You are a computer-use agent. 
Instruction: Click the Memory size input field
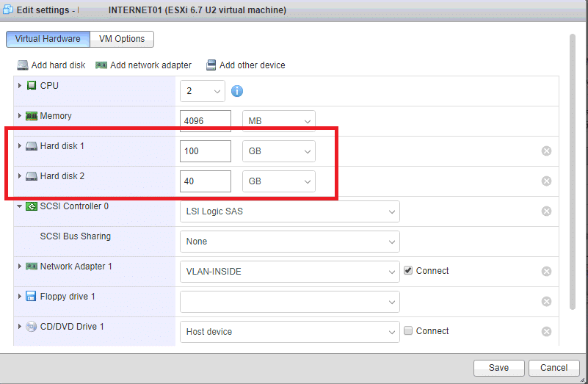(205, 121)
